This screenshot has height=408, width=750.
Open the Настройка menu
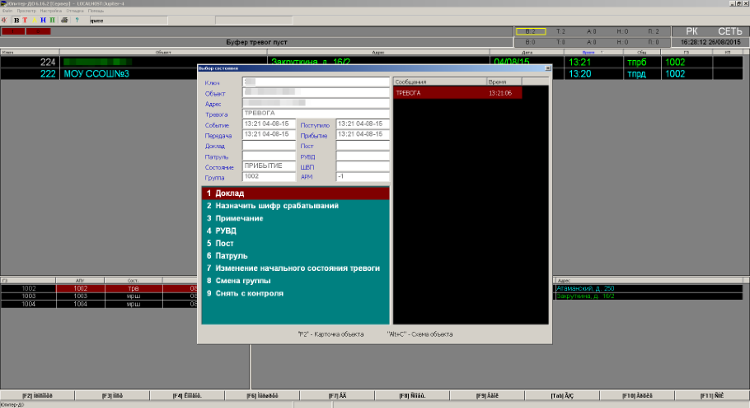(51, 11)
